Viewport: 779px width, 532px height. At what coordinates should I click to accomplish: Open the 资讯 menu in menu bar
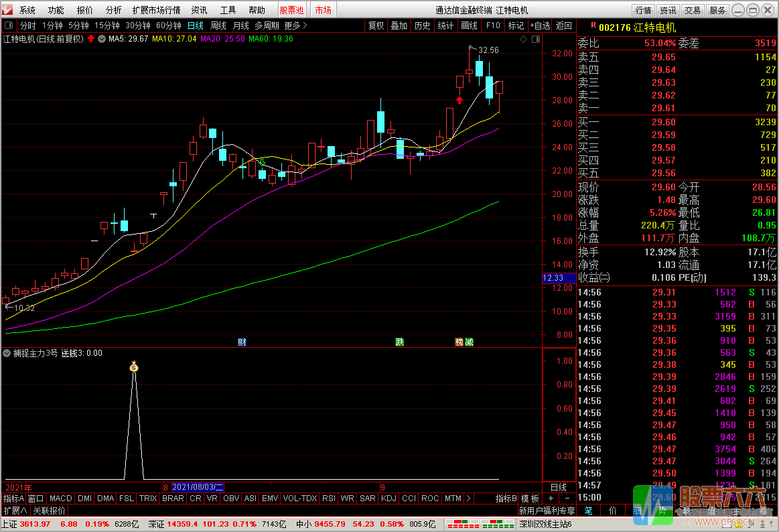[199, 10]
